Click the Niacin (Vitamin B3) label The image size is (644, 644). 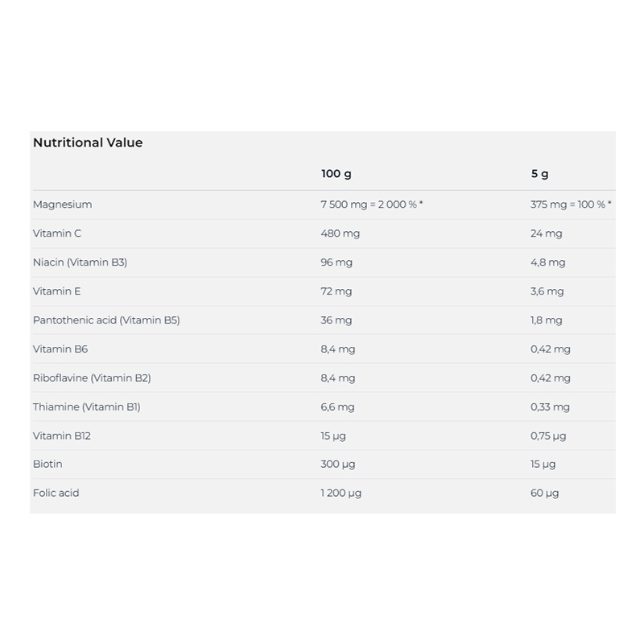pyautogui.click(x=80, y=262)
